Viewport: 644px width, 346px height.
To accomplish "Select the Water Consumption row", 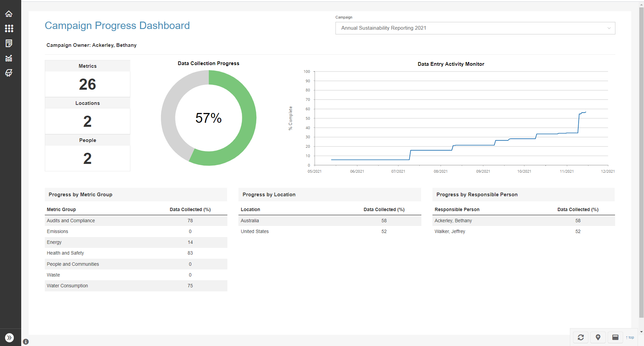I will click(x=136, y=286).
